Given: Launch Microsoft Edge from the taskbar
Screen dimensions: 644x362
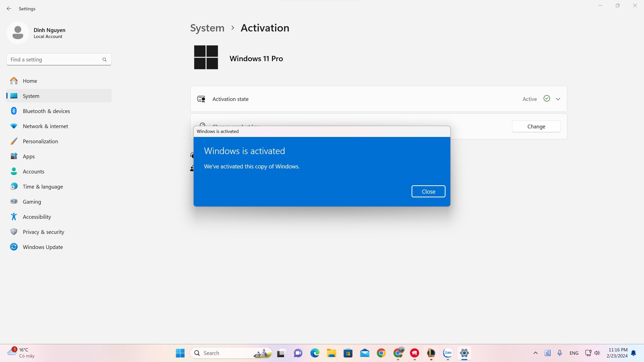Looking at the screenshot, I should click(x=315, y=353).
